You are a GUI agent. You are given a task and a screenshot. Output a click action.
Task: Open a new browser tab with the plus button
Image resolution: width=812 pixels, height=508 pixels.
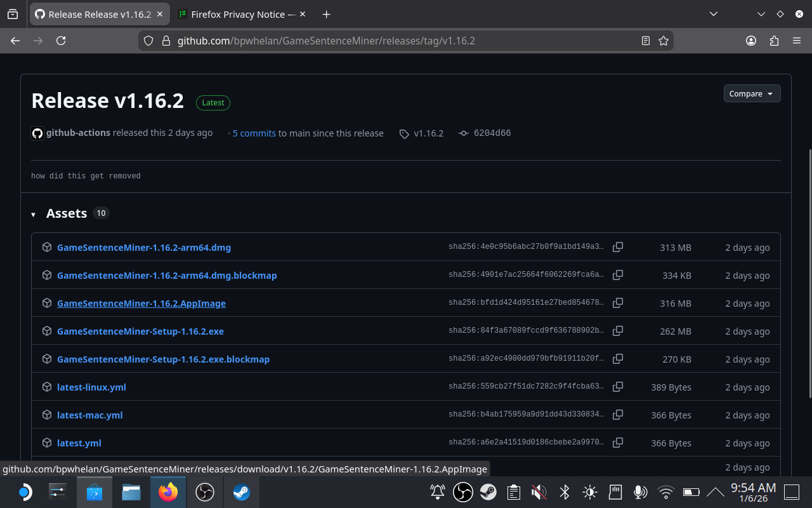tap(326, 14)
